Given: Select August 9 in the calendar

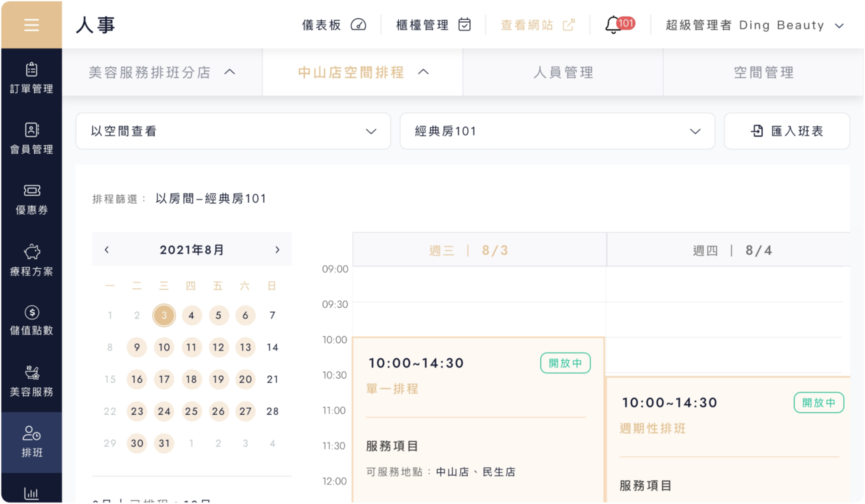Looking at the screenshot, I should tap(137, 347).
